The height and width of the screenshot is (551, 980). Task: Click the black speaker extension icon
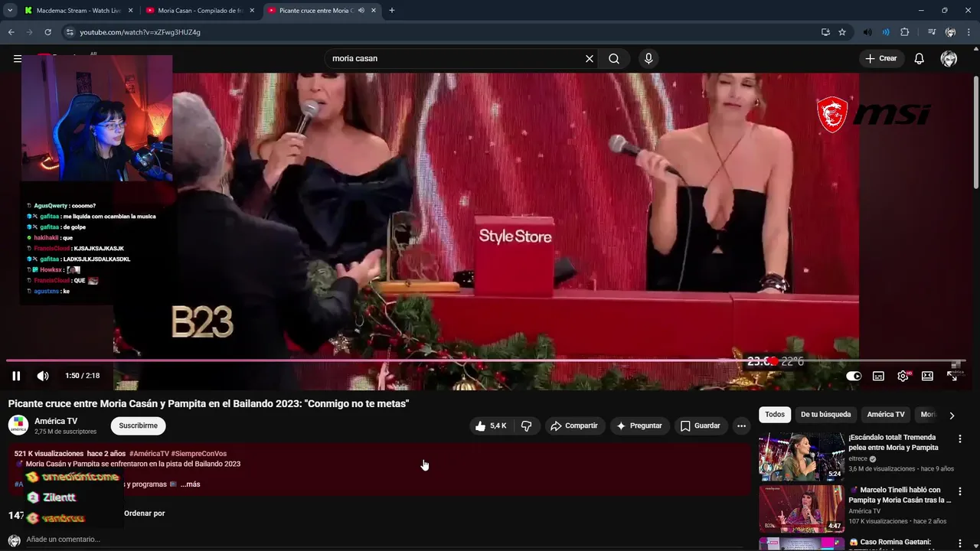tap(867, 32)
